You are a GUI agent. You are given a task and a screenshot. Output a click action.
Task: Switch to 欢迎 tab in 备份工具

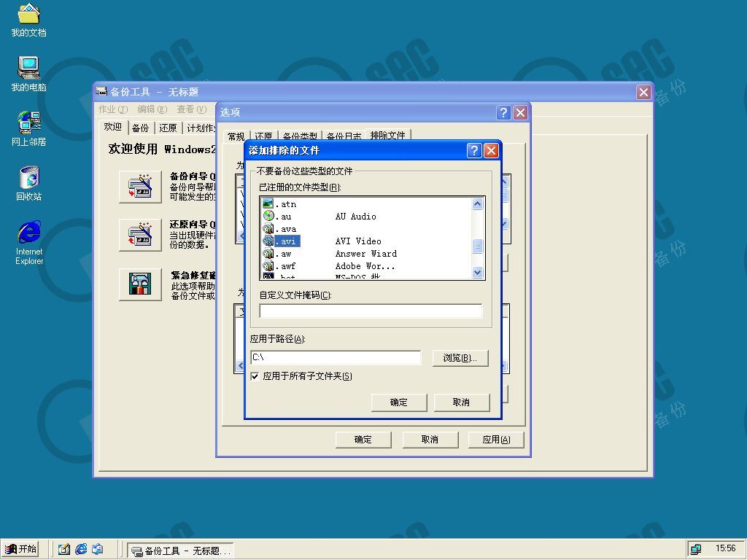pyautogui.click(x=113, y=127)
